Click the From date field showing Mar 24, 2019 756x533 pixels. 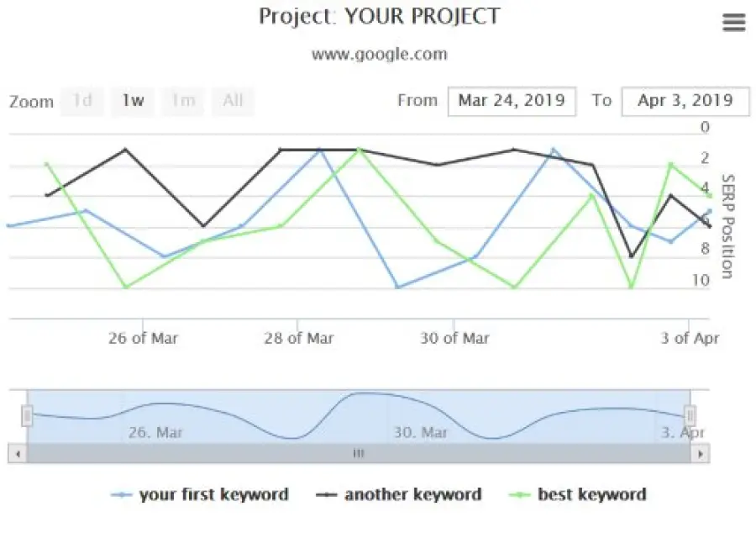click(x=512, y=100)
